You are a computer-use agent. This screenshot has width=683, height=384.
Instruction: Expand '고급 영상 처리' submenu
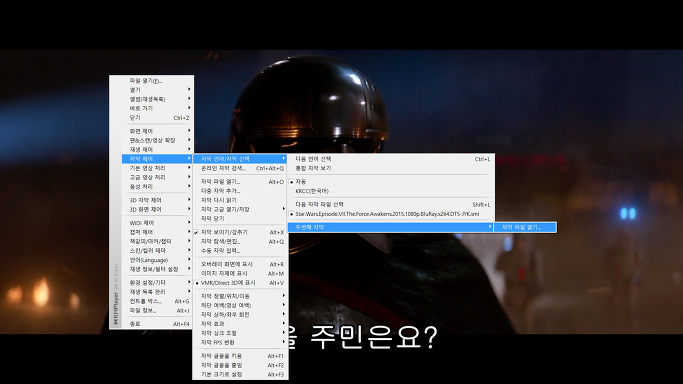[x=157, y=177]
